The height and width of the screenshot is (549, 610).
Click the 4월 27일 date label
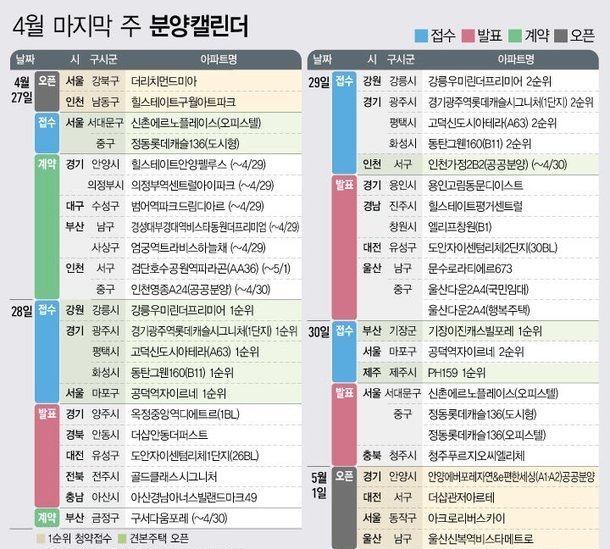click(x=22, y=89)
